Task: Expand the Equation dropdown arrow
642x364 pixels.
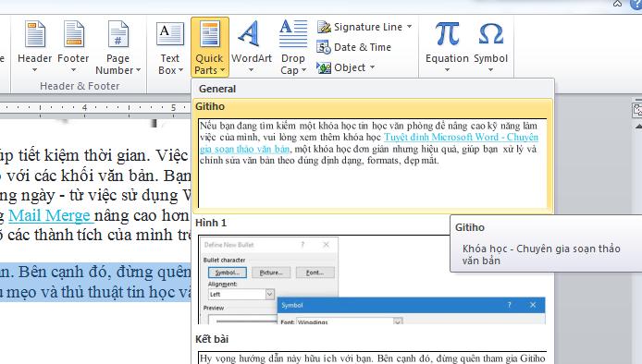Action: (x=447, y=70)
